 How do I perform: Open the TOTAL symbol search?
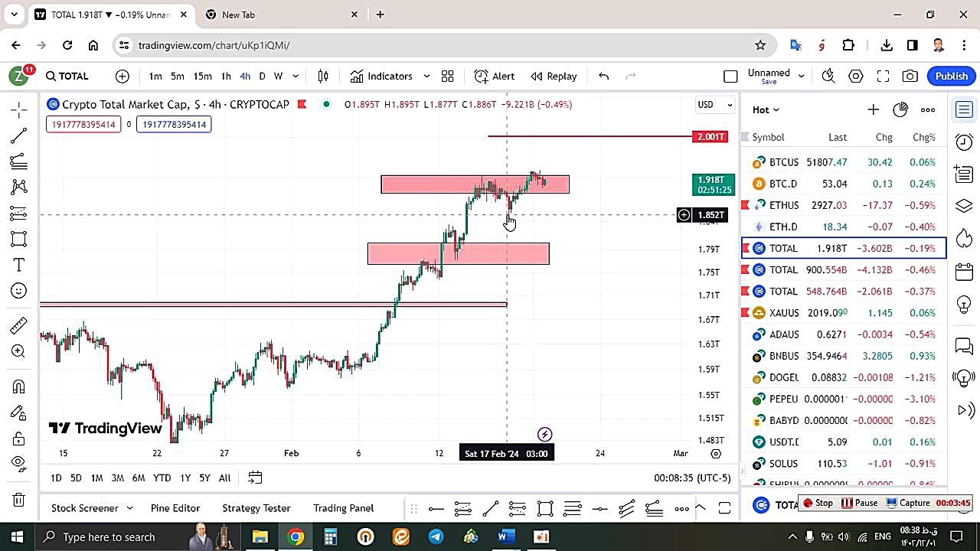pyautogui.click(x=67, y=76)
